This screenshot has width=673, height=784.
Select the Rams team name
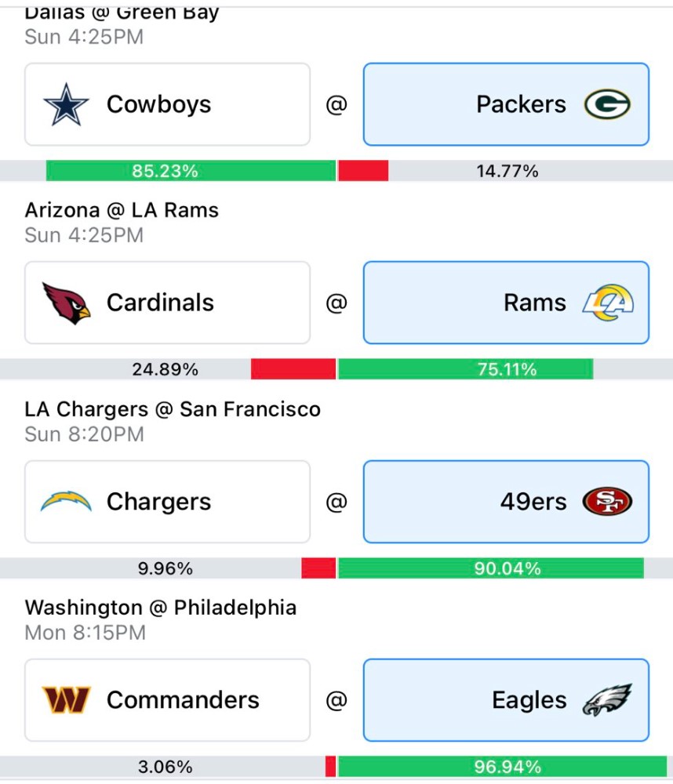pyautogui.click(x=535, y=303)
